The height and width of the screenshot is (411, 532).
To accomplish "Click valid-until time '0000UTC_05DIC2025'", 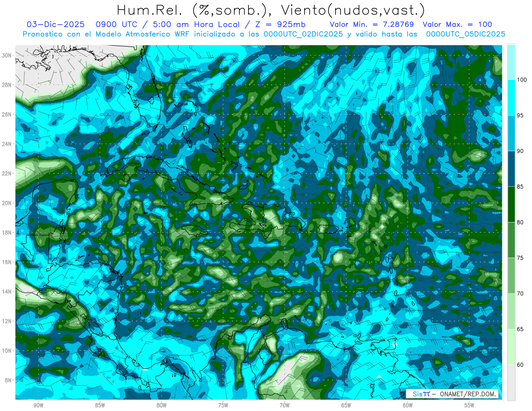I will click(465, 34).
